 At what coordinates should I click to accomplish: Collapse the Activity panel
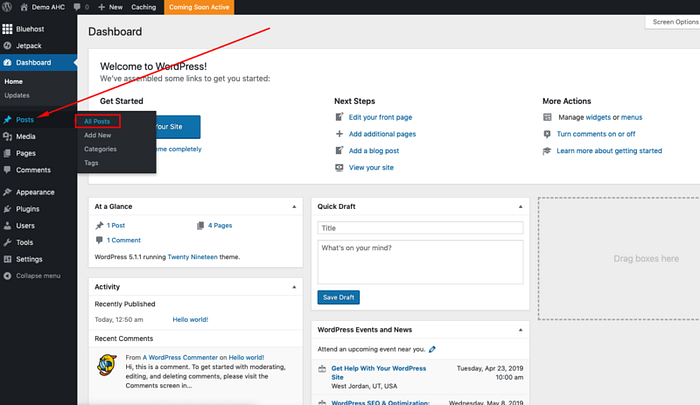click(x=294, y=287)
